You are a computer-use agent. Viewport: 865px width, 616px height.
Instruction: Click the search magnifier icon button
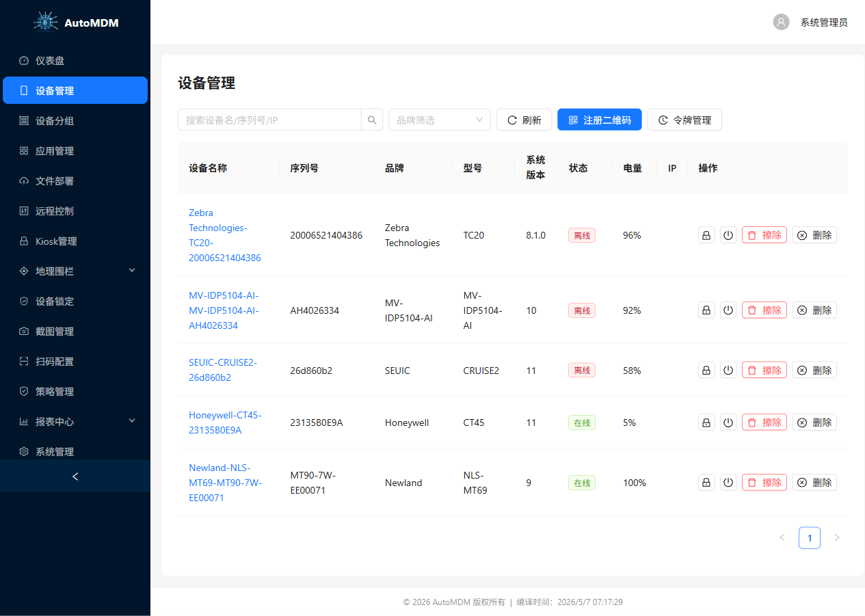[x=371, y=120]
